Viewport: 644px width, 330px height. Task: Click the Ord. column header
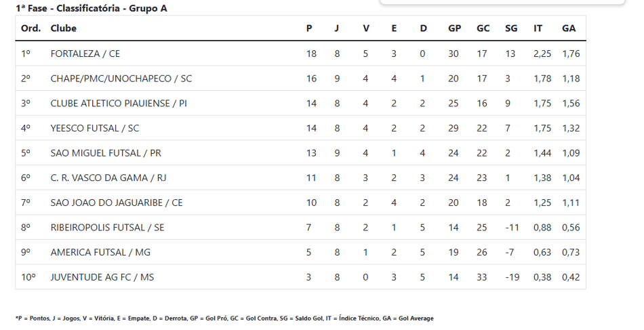(x=31, y=28)
